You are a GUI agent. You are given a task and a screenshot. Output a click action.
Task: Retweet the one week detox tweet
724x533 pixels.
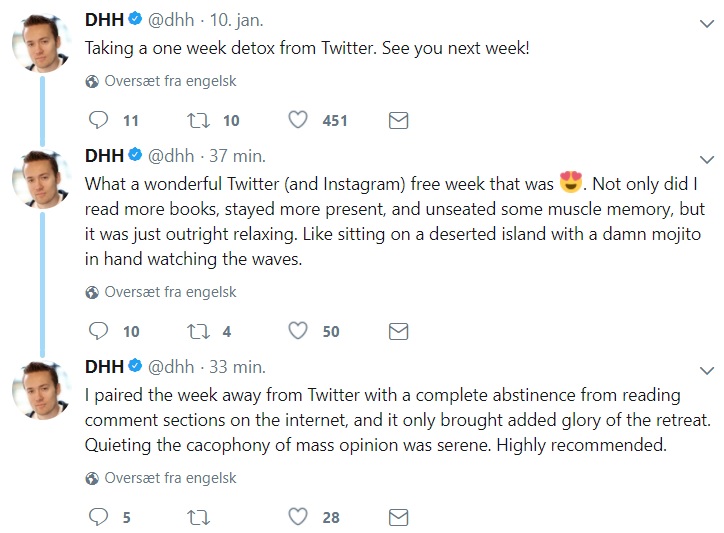[x=198, y=120]
